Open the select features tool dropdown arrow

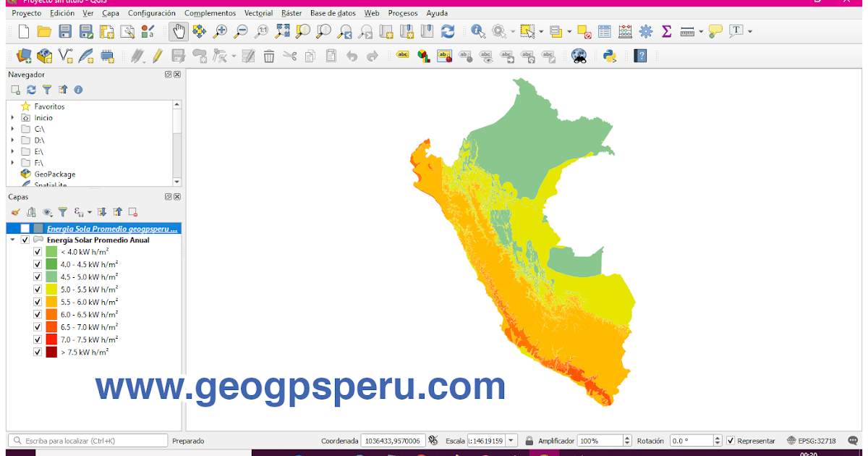tap(540, 32)
